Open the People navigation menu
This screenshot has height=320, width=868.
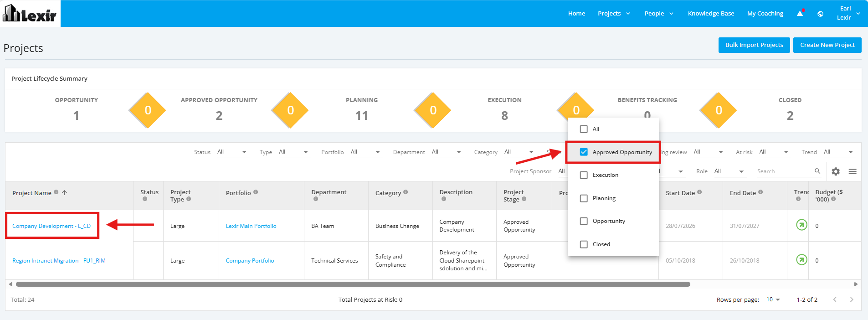tap(659, 13)
